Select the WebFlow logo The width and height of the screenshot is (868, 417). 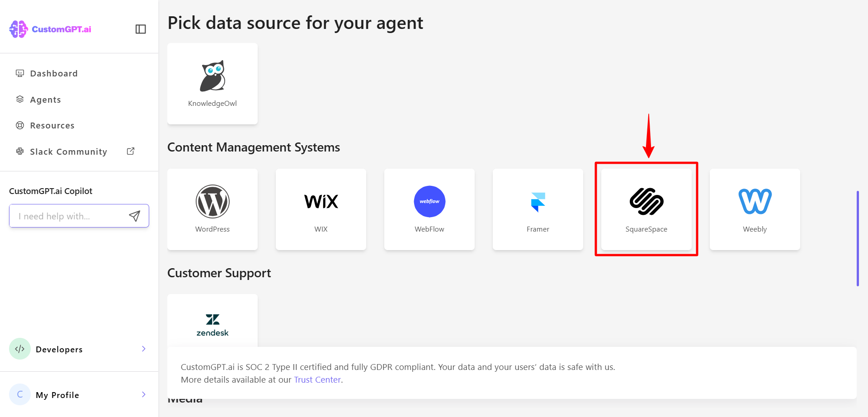click(x=429, y=201)
